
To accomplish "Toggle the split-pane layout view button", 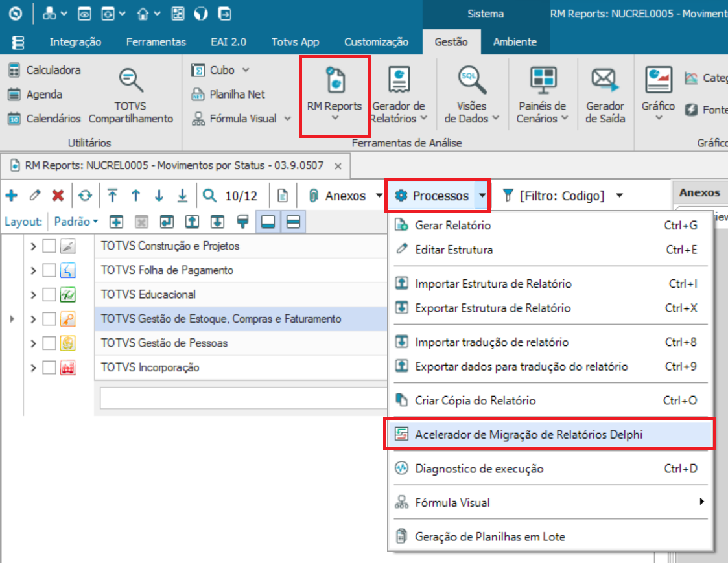I will coord(293,222).
